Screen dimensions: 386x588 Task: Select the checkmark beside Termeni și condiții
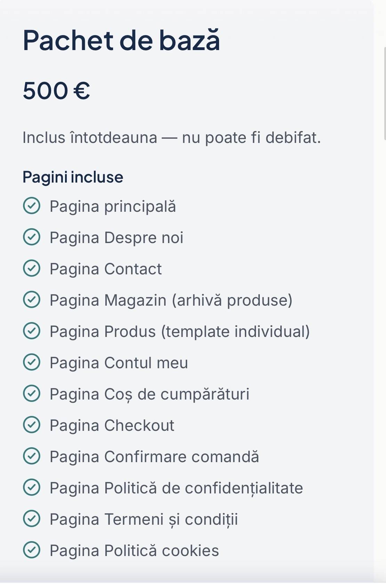(x=32, y=518)
